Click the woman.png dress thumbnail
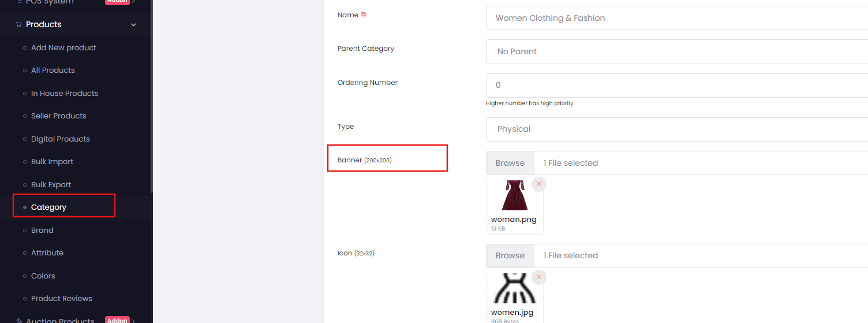868x323 pixels. [513, 195]
